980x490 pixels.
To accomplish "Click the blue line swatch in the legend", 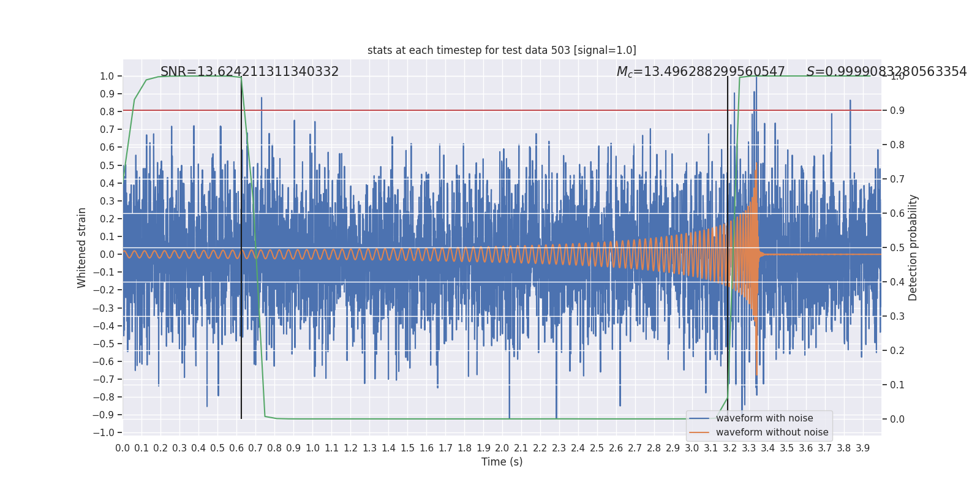I will tap(699, 418).
